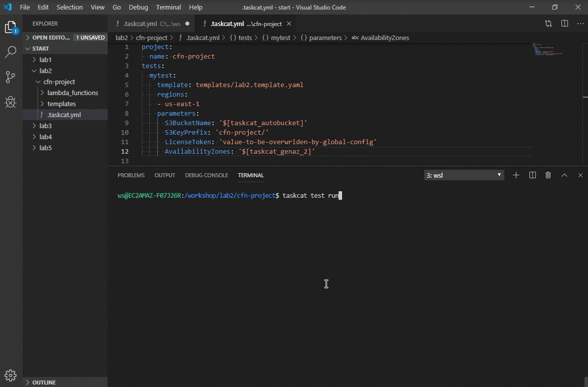Open the Source Control view
This screenshot has width=588, height=387.
(x=11, y=77)
